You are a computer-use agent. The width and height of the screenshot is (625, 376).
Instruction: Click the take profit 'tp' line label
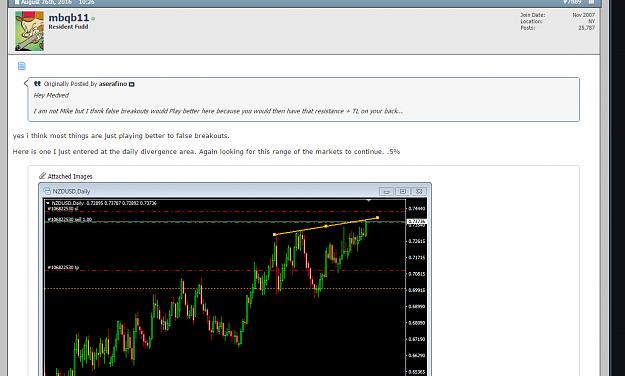tap(63, 268)
